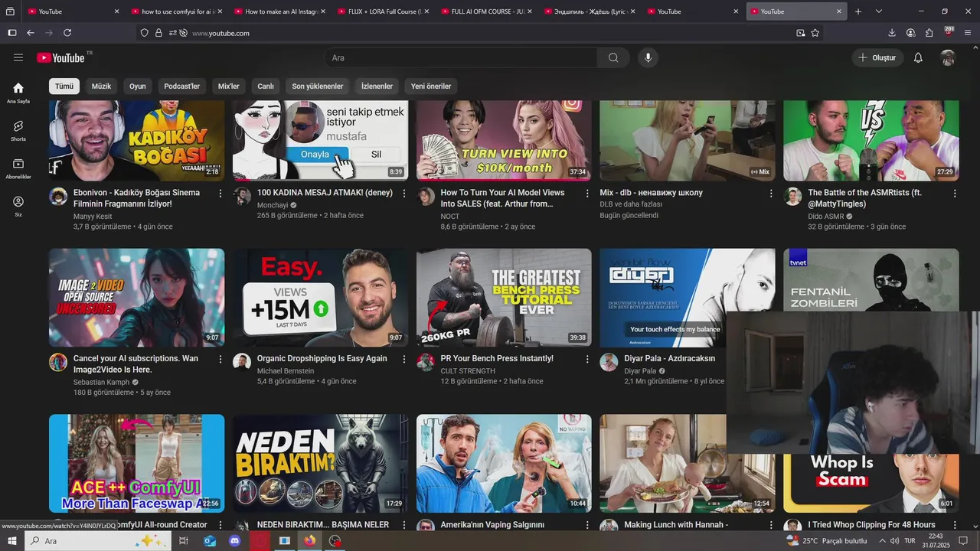
Task: Open Abonelikler in sidebar
Action: [18, 168]
